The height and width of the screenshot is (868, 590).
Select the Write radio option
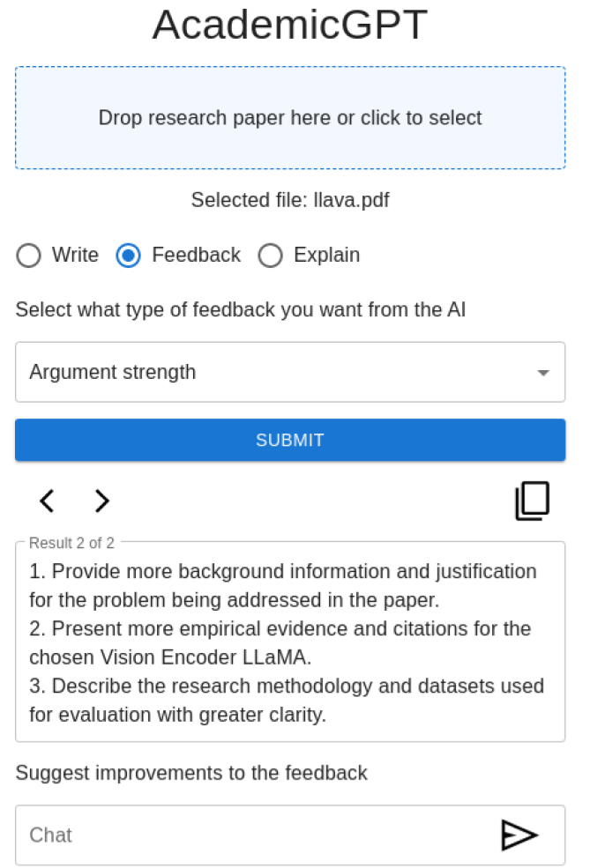(x=29, y=256)
